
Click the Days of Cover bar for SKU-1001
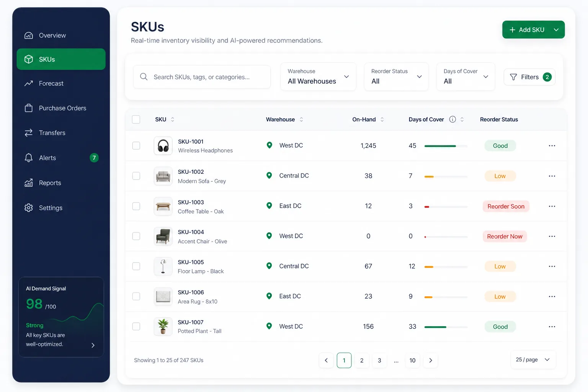coord(446,146)
